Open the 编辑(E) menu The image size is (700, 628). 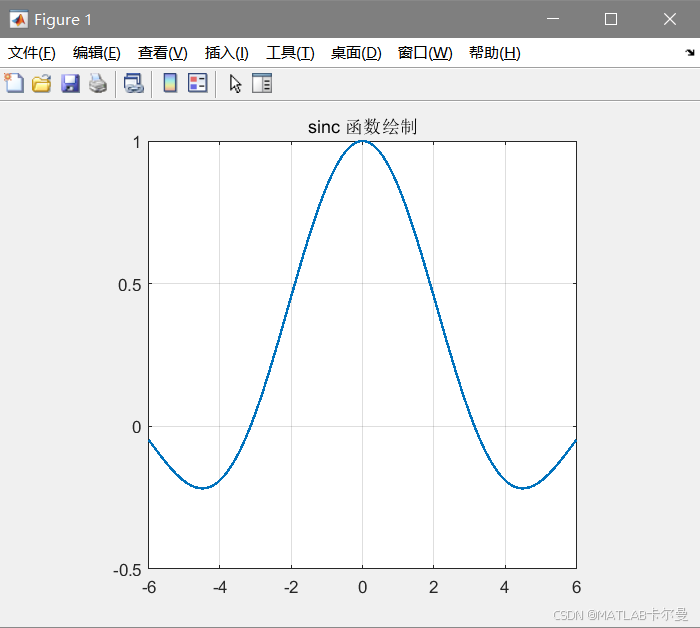point(97,53)
